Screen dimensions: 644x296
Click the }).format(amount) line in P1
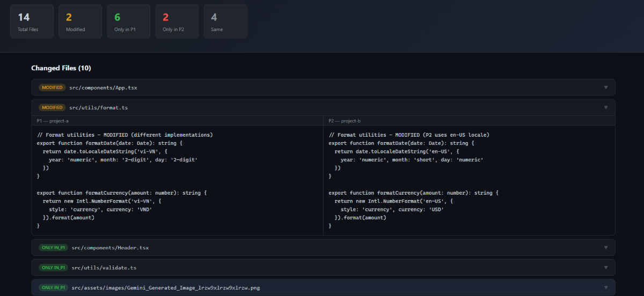click(x=69, y=218)
